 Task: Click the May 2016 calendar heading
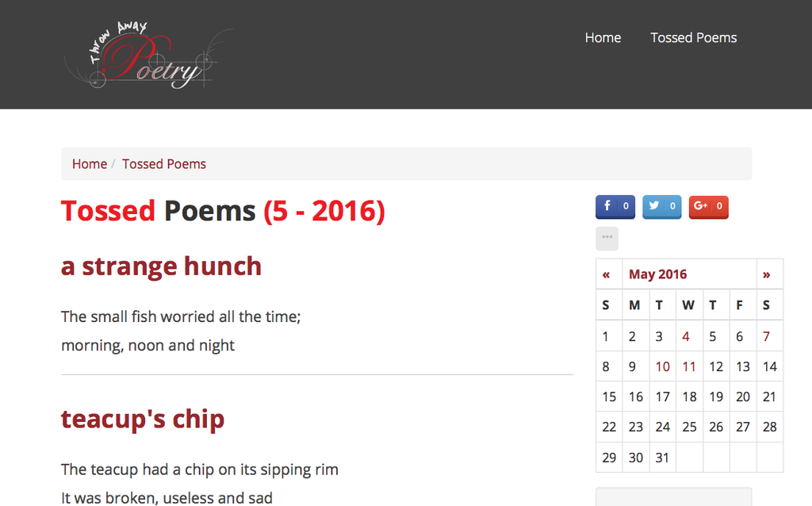click(x=657, y=274)
